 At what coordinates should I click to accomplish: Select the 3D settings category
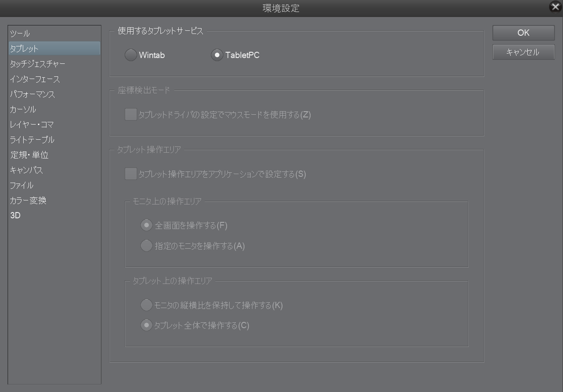54,216
